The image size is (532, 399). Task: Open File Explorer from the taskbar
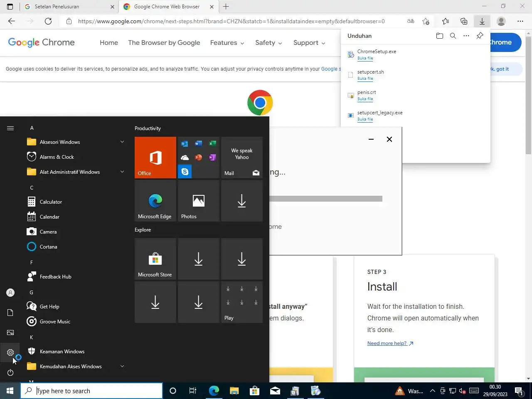click(234, 391)
